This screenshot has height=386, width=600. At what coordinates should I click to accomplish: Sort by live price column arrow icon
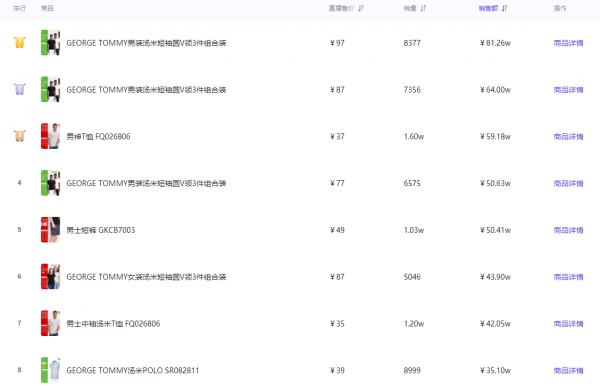(x=361, y=8)
